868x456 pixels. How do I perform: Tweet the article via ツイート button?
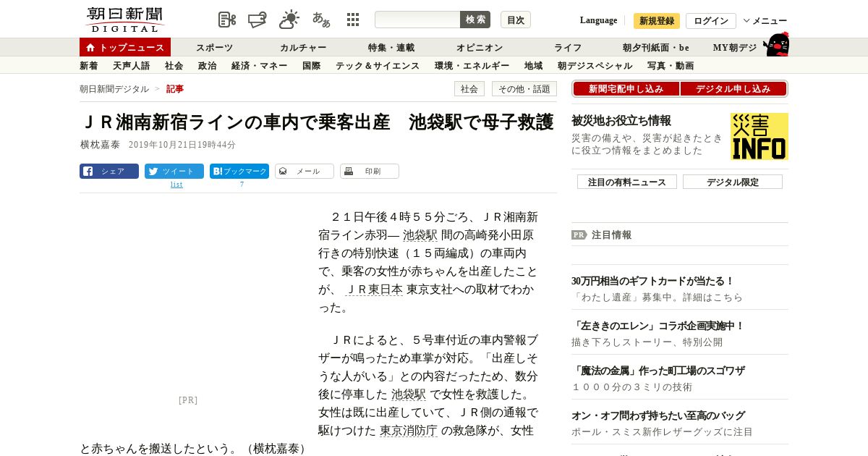174,172
